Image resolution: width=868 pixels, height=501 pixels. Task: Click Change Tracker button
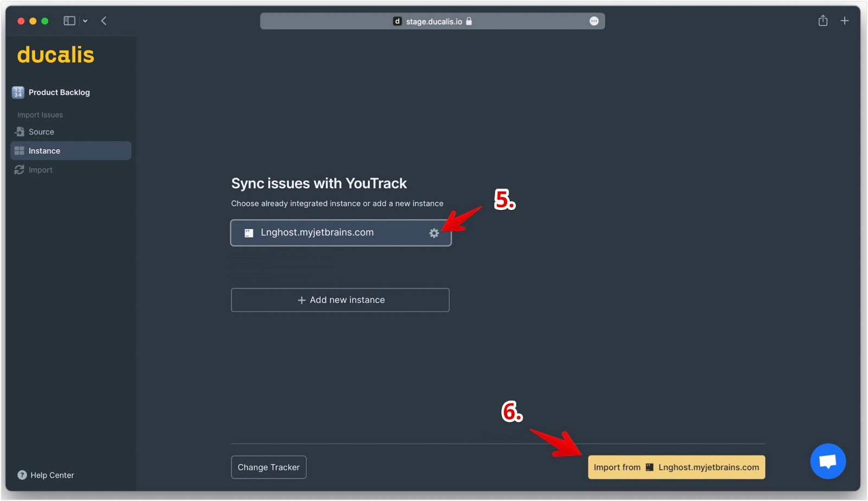(x=269, y=467)
